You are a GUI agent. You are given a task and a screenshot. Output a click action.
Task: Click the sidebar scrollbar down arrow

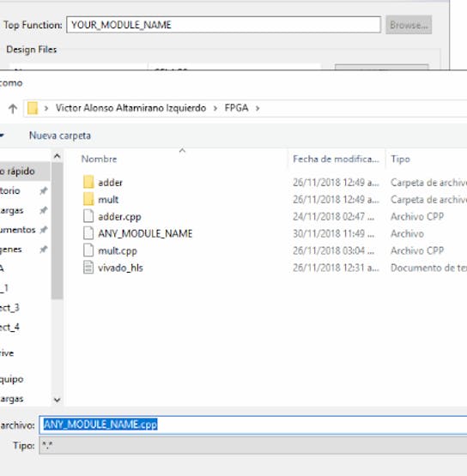click(x=58, y=400)
